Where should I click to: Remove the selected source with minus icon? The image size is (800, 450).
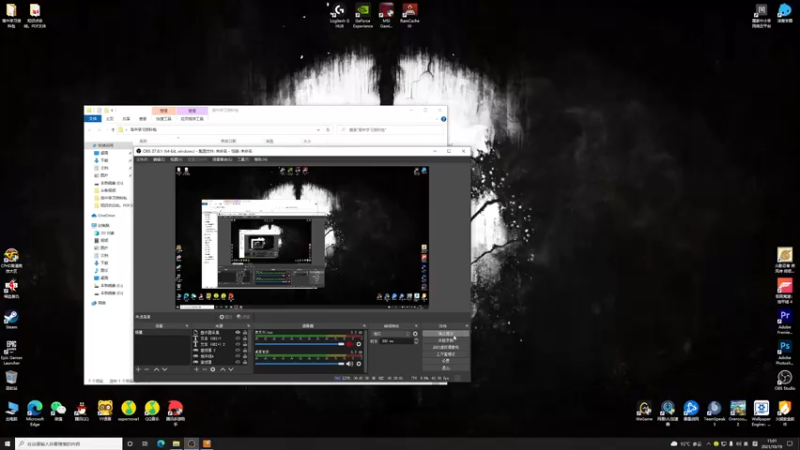205,369
